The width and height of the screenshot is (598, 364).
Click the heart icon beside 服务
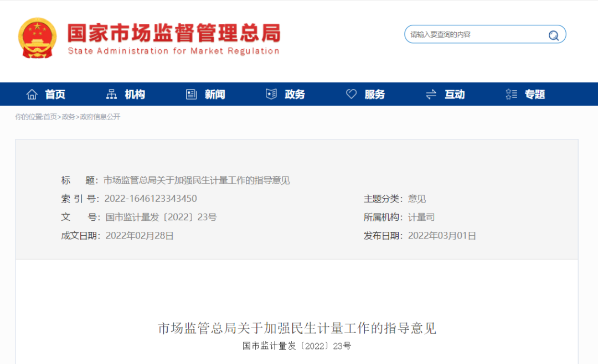(351, 93)
